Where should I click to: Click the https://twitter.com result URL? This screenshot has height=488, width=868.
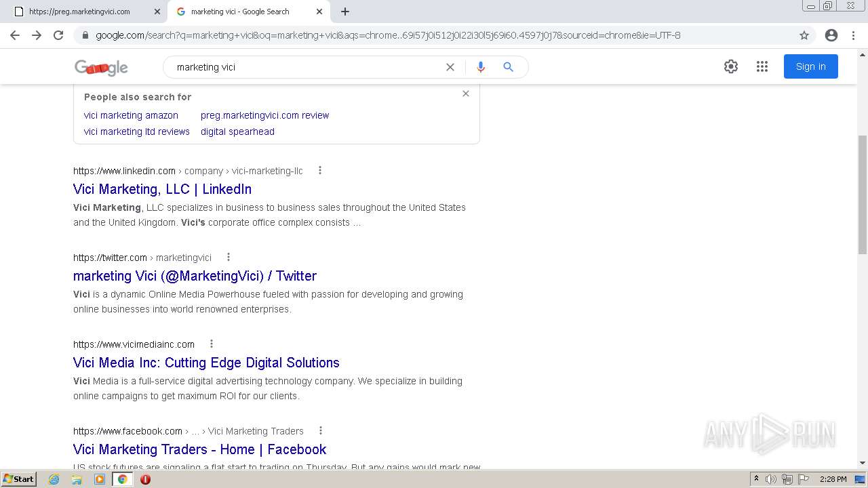click(110, 258)
